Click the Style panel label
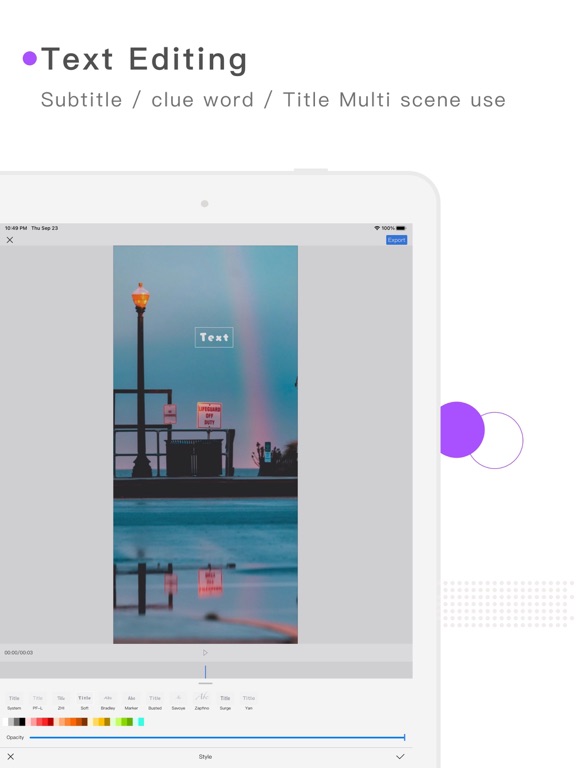This screenshot has width=576, height=768. (205, 757)
